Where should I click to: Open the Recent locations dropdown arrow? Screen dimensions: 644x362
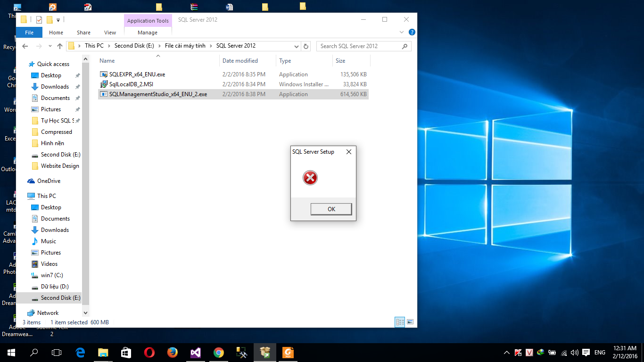pyautogui.click(x=50, y=46)
